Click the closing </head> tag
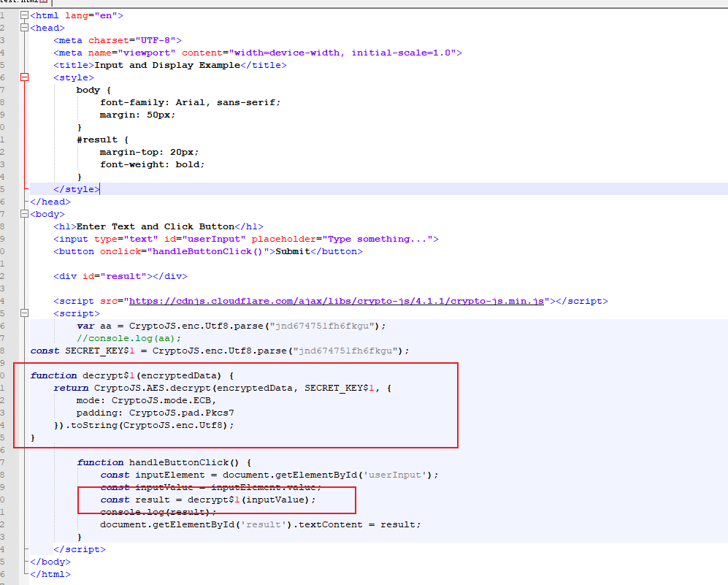The height and width of the screenshot is (585, 728). click(x=50, y=202)
